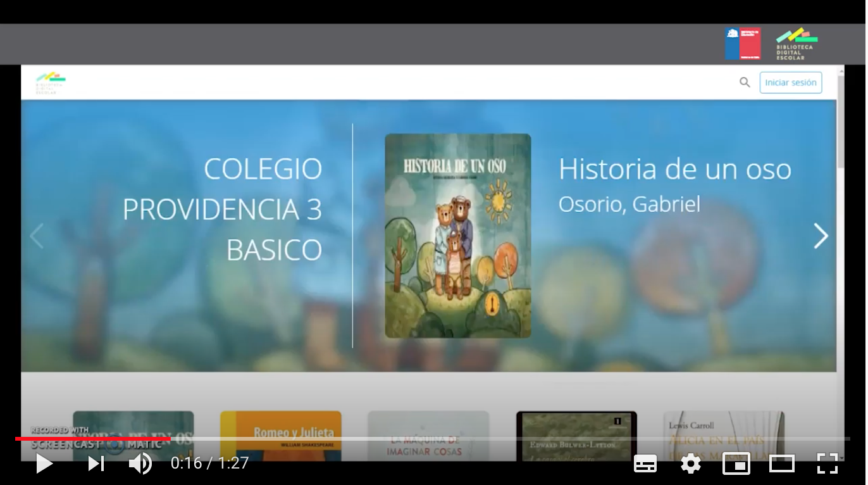Open video settings gear
Screen dimensions: 868x485
pyautogui.click(x=690, y=463)
